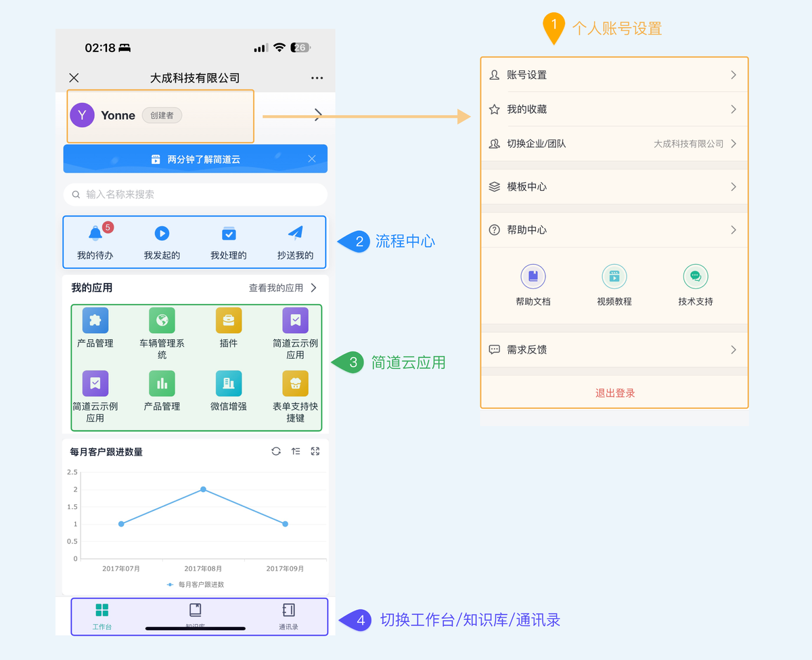Screen dimensions: 812x660
Task: Open 我的待办 pending tasks icon
Action: [95, 233]
